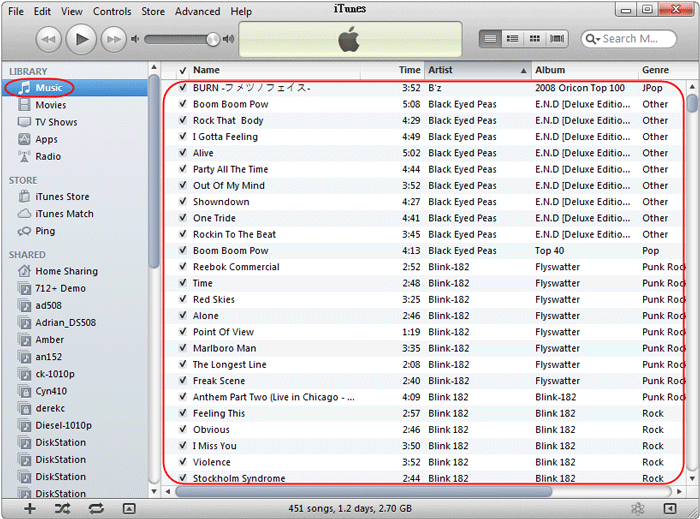Uncheck the Reebok Commercial checkbox
The width and height of the screenshot is (700, 519).
click(x=183, y=266)
